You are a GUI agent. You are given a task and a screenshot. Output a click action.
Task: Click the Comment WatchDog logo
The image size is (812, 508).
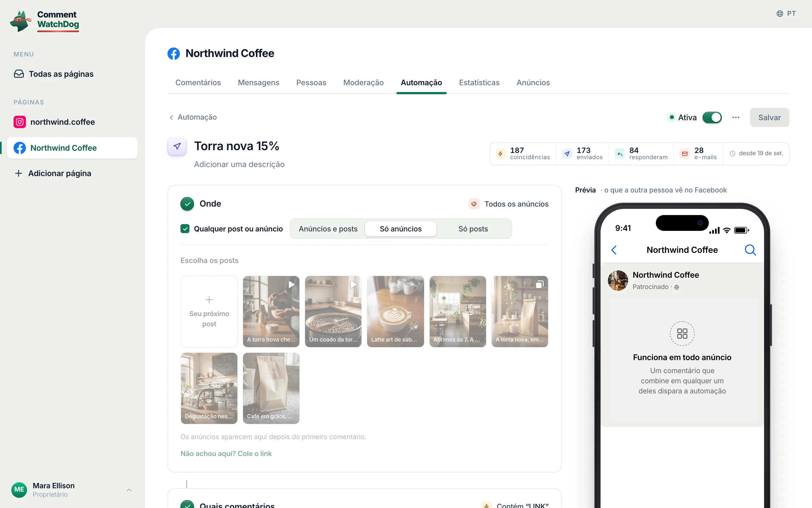point(45,21)
